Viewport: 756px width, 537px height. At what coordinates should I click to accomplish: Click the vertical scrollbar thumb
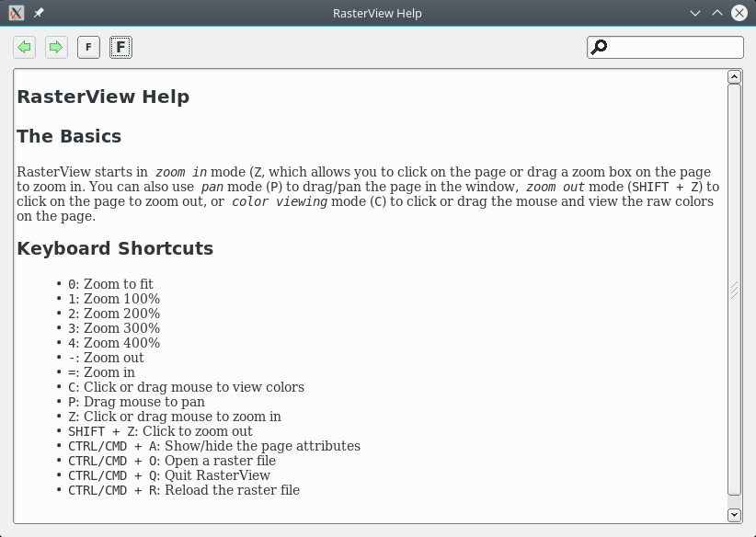(x=734, y=290)
